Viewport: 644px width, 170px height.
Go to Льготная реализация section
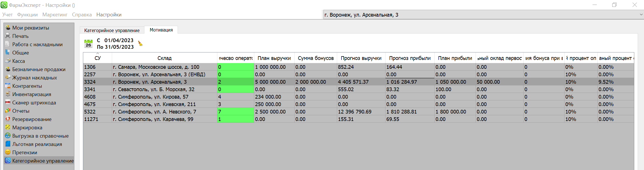coord(37,144)
